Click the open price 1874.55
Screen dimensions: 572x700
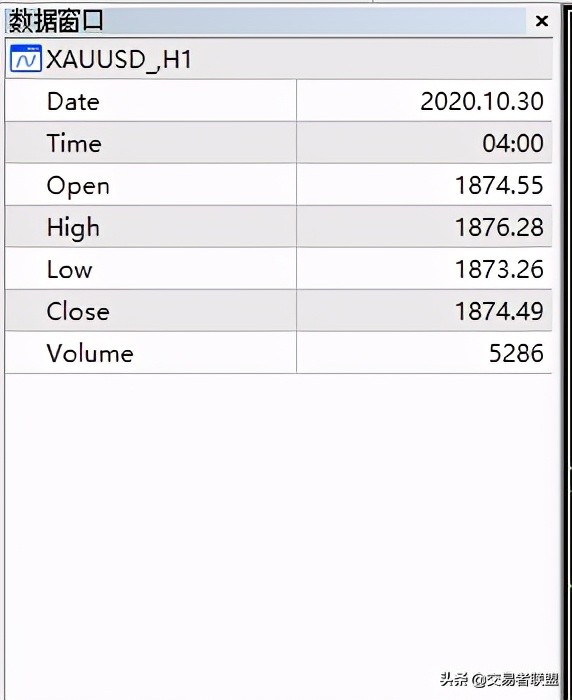pos(499,185)
